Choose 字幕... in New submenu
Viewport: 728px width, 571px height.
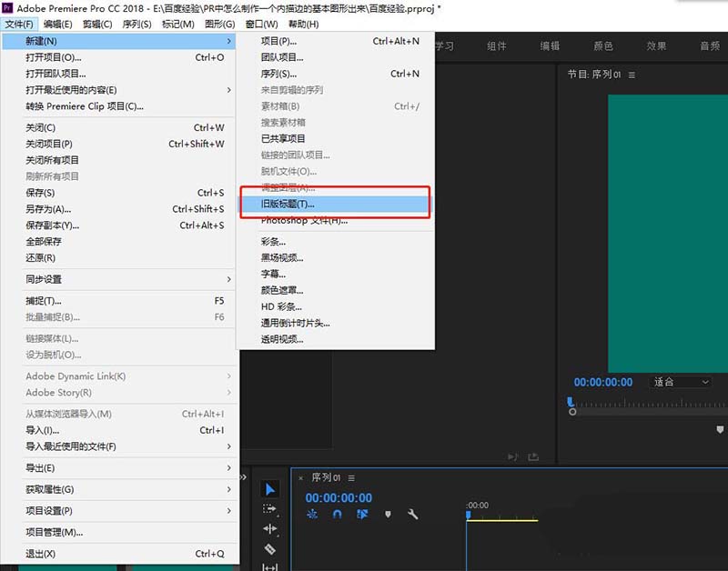[x=335, y=275]
